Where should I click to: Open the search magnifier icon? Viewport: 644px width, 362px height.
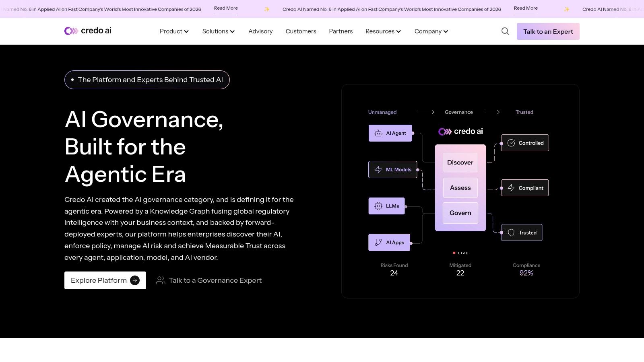coord(505,31)
